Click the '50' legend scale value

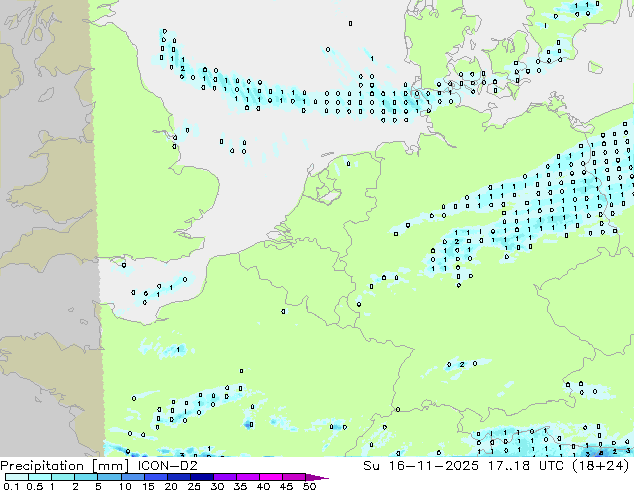pyautogui.click(x=309, y=486)
